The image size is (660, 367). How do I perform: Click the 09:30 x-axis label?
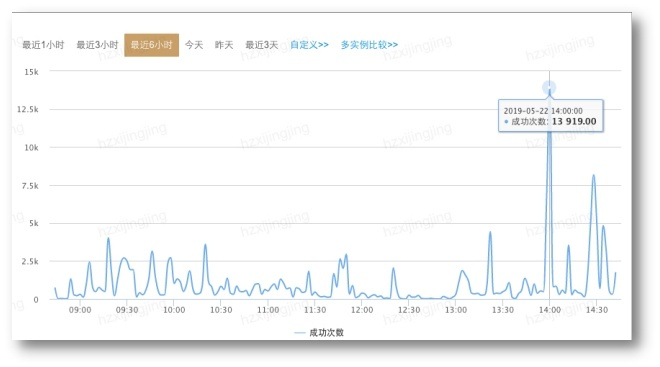pyautogui.click(x=127, y=310)
